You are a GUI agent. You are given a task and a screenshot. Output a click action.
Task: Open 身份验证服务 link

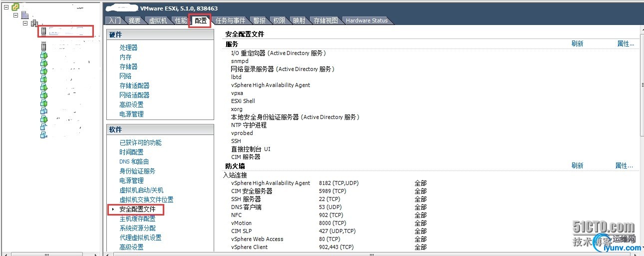click(137, 171)
